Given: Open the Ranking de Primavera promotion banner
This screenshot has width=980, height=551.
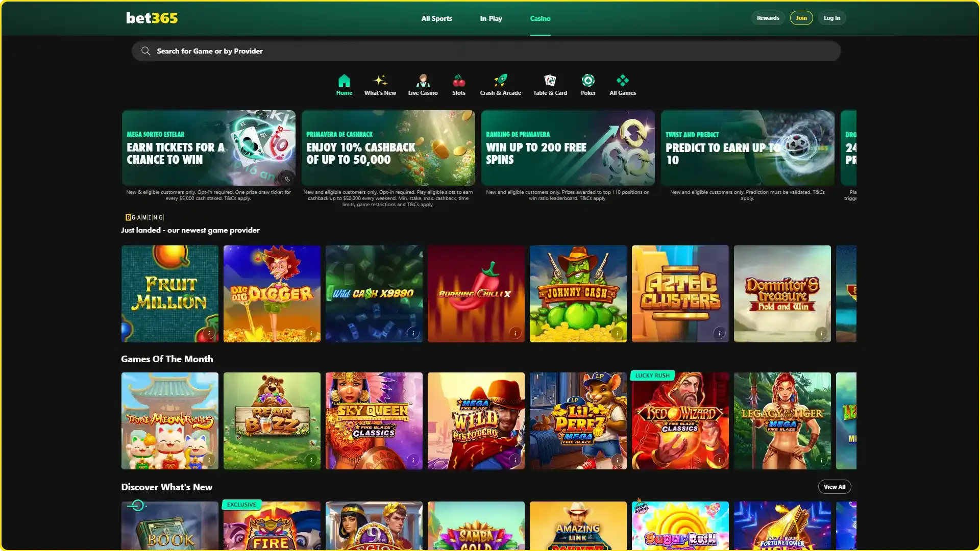Looking at the screenshot, I should 568,148.
